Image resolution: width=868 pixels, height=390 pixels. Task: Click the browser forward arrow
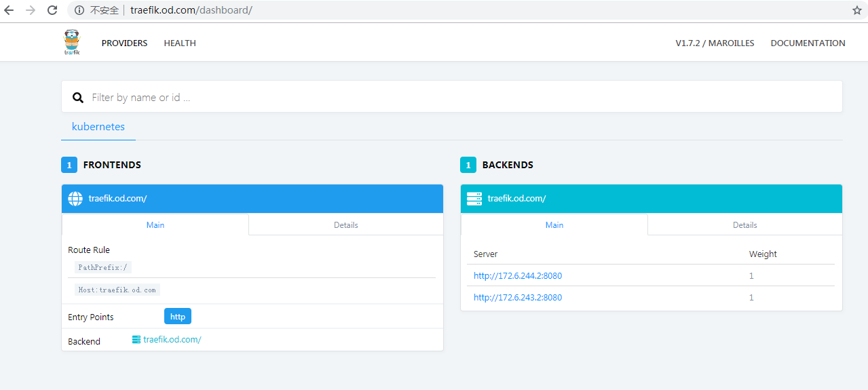pos(31,10)
